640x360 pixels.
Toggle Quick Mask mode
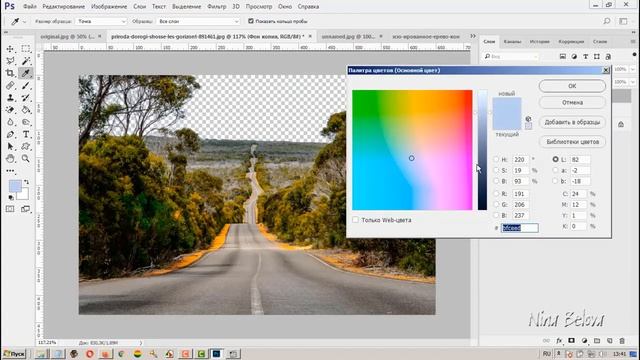click(x=10, y=209)
